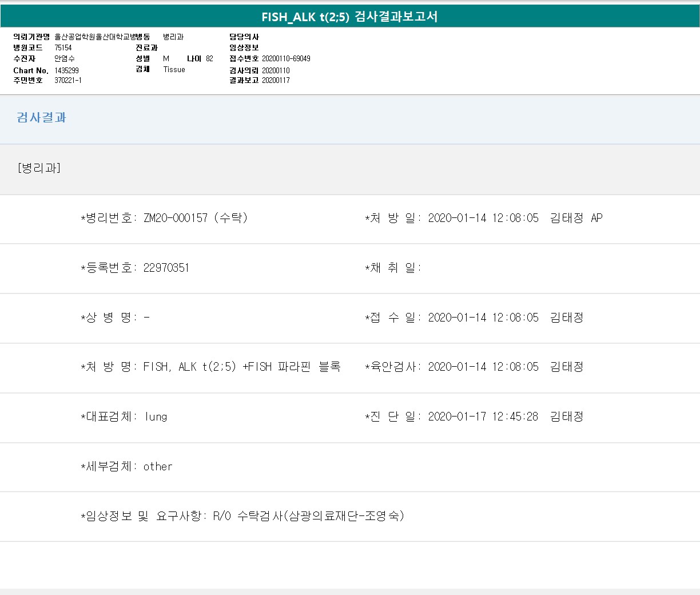700x595 pixels.
Task: Select the '*접 수 일' date 2020-01-14 12:08:05
Action: tap(483, 318)
